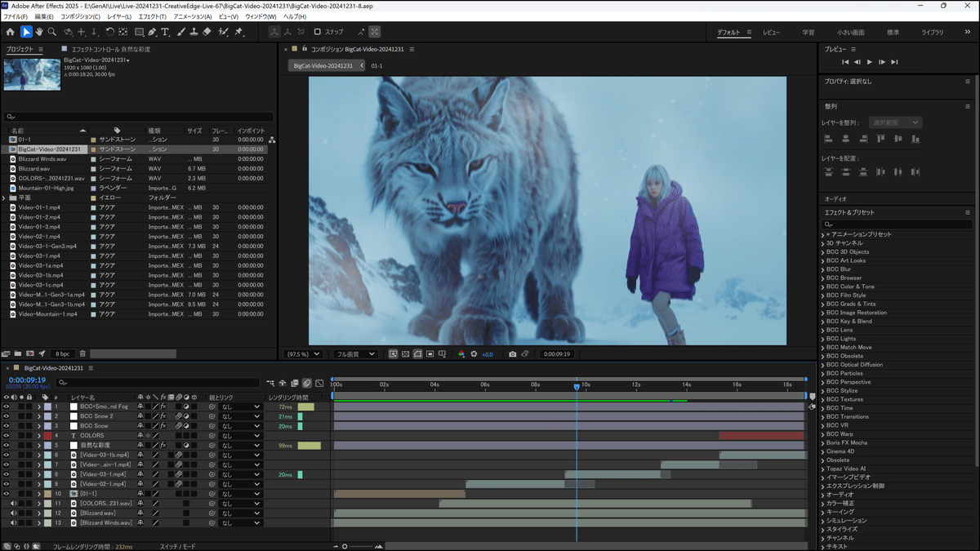Open the composition mini-flowchart icon in timeline
Image resolution: width=980 pixels, height=551 pixels.
[270, 382]
